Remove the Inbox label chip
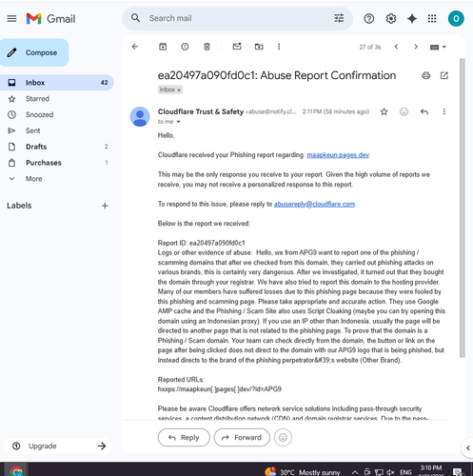This screenshot has width=473, height=476. (179, 90)
